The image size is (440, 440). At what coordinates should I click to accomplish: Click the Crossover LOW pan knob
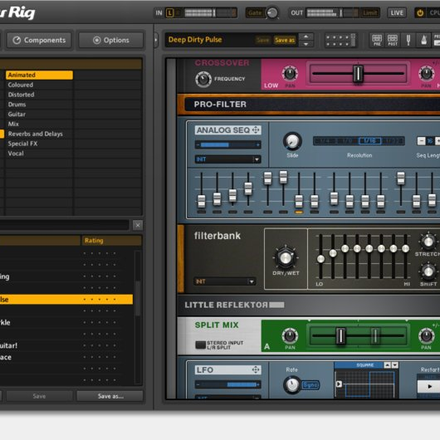pyautogui.click(x=290, y=74)
